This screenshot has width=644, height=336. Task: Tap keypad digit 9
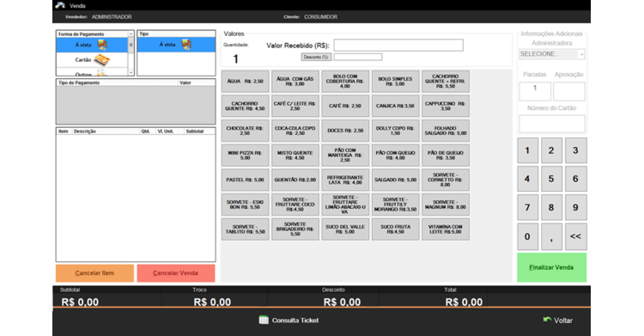(575, 208)
